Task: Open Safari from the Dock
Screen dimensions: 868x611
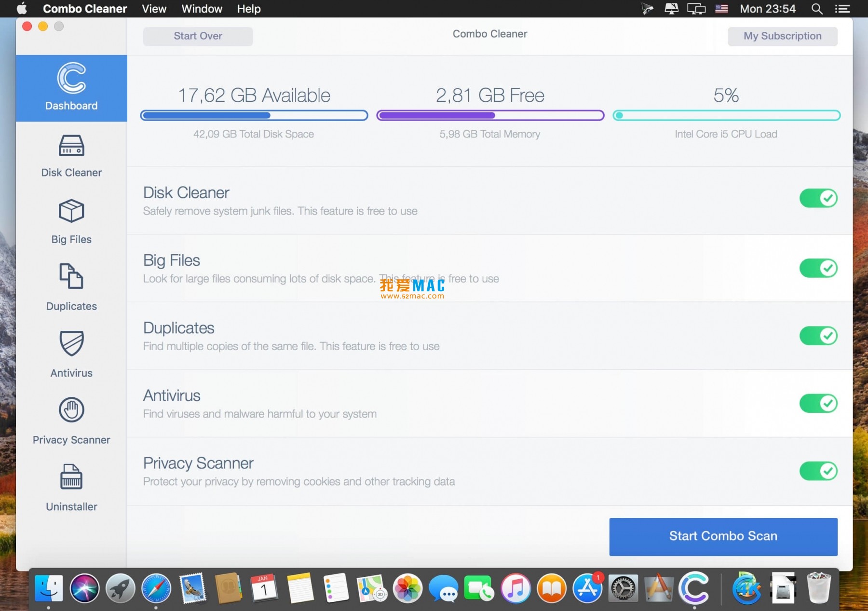Action: click(156, 588)
